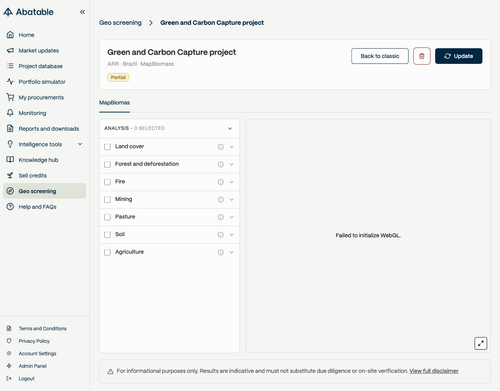500x391 pixels.
Task: Expand the Mining row chevron
Action: click(x=232, y=199)
